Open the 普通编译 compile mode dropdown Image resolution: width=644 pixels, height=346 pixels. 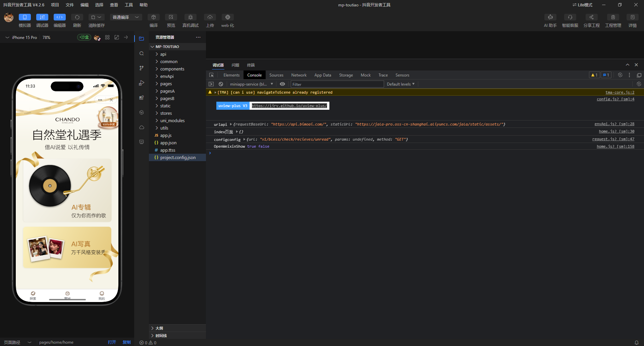click(125, 17)
